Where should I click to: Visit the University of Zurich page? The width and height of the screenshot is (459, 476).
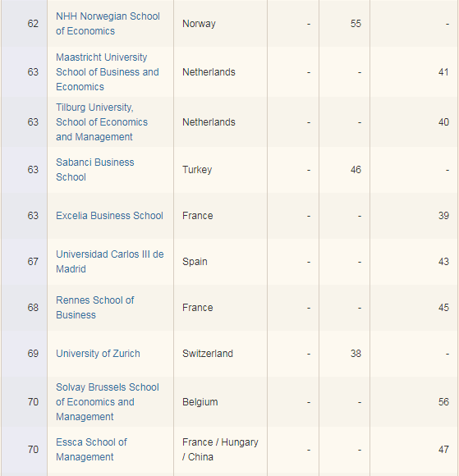tap(98, 354)
